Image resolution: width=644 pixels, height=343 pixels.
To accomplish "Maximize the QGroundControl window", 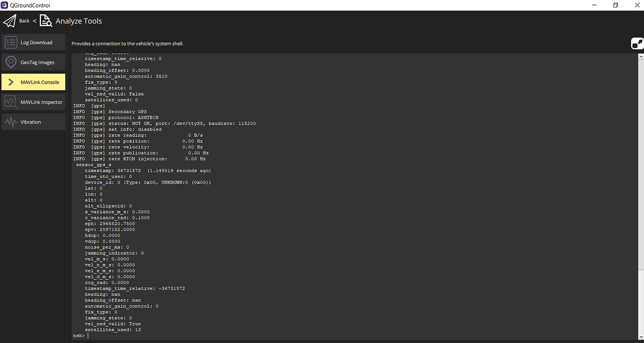I will click(x=615, y=5).
